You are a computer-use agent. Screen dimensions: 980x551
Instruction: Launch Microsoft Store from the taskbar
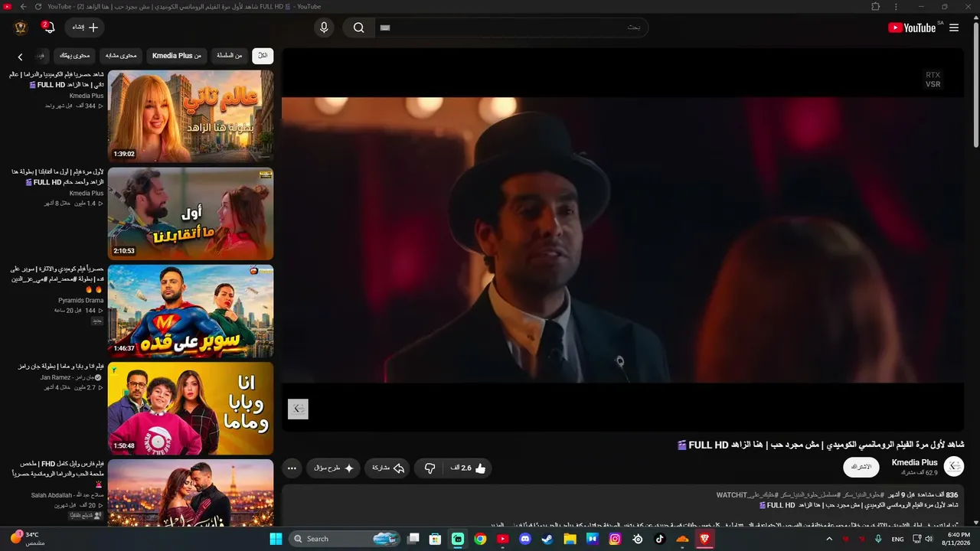click(x=435, y=539)
